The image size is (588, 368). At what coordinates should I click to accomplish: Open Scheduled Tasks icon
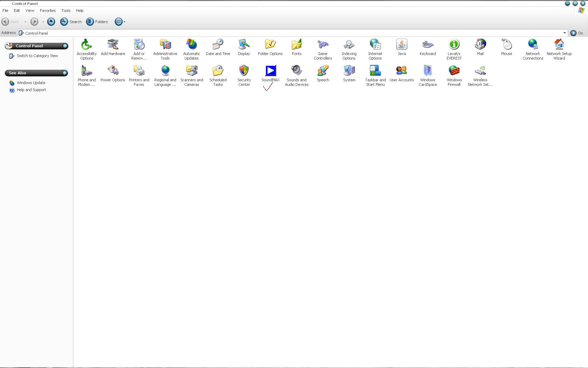(218, 71)
